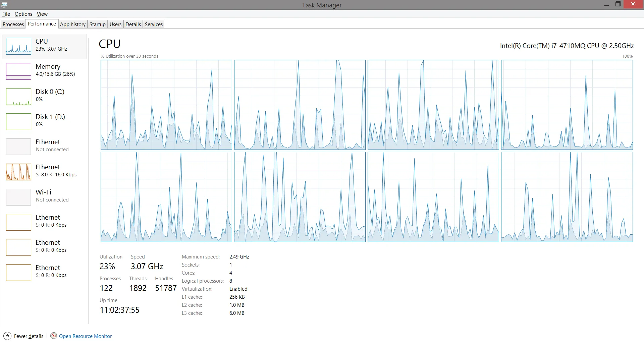This screenshot has height=346, width=644.
Task: Open the File menu
Action: click(x=6, y=14)
